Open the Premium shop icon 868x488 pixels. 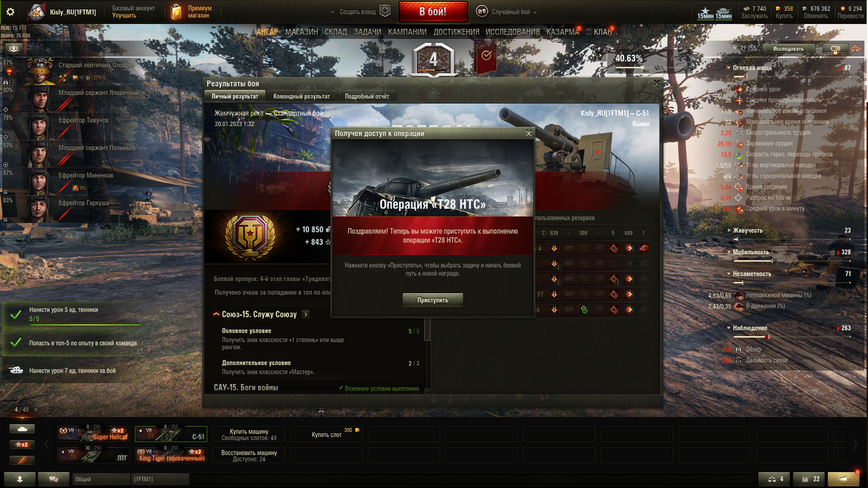pos(176,12)
